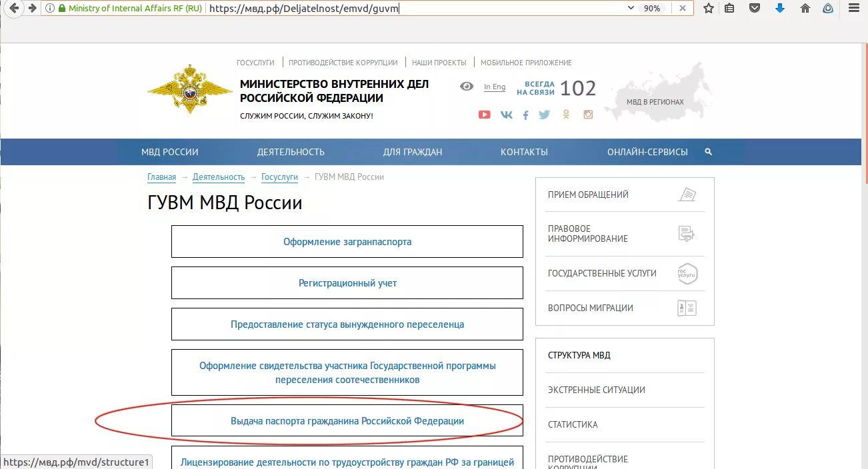Open the Онлайн-сервисы navigation menu
This screenshot has height=469, width=868.
pos(647,152)
